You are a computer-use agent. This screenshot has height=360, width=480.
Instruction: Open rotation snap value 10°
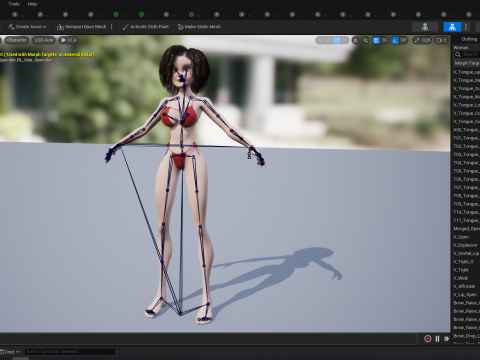404,40
